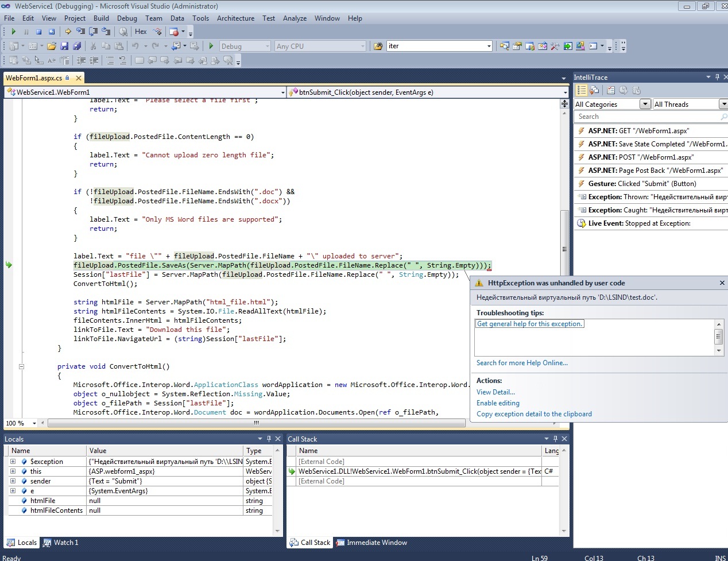
Task: Open the Extension Manager icon
Action: pos(580,46)
